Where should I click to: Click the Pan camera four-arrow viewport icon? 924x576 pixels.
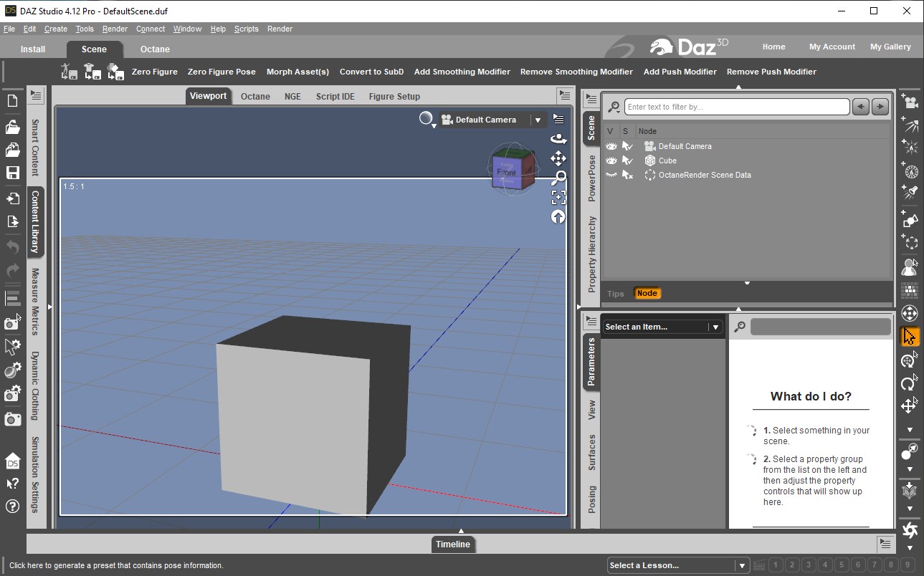(558, 158)
